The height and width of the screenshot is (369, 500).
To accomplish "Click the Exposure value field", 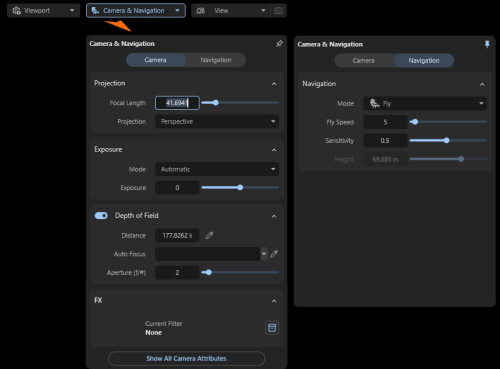I will 177,188.
